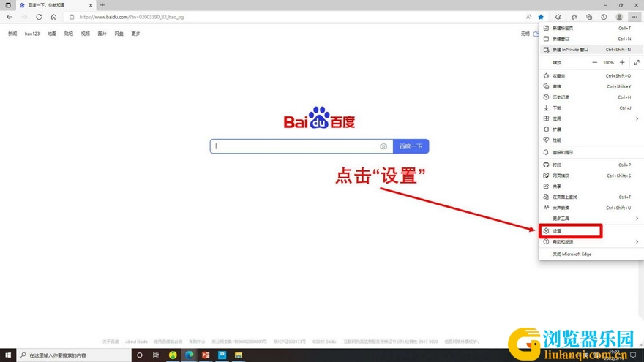Screen dimensions: 644x362
Task: Open the Windows Start menu
Action: point(8,355)
